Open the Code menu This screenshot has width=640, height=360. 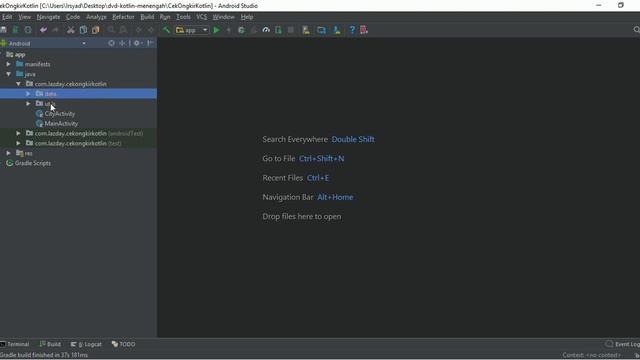pos(73,17)
